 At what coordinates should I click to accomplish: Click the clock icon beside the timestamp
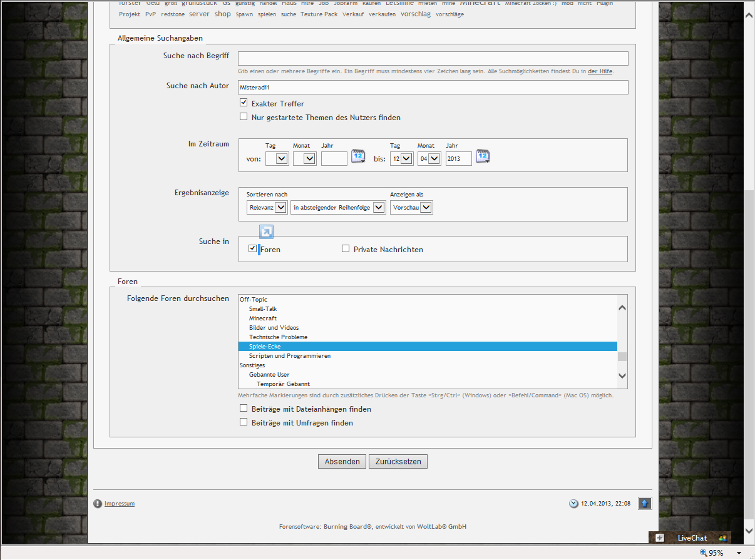[573, 504]
